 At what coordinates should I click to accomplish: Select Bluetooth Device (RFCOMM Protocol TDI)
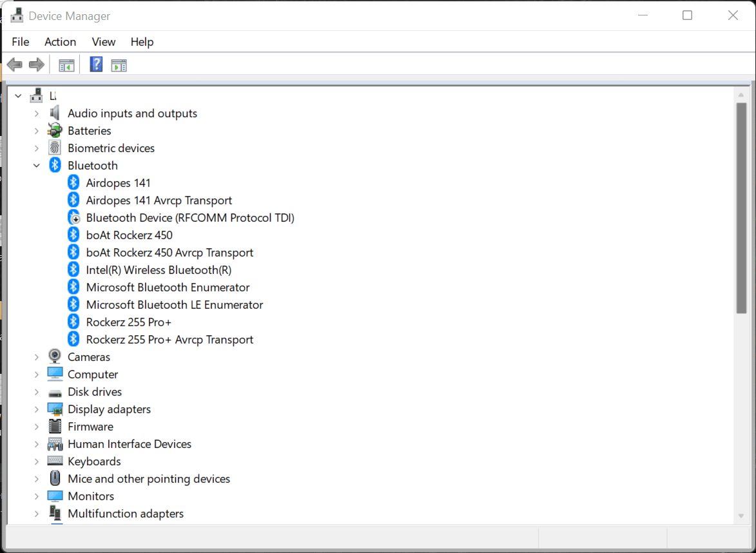(x=190, y=217)
